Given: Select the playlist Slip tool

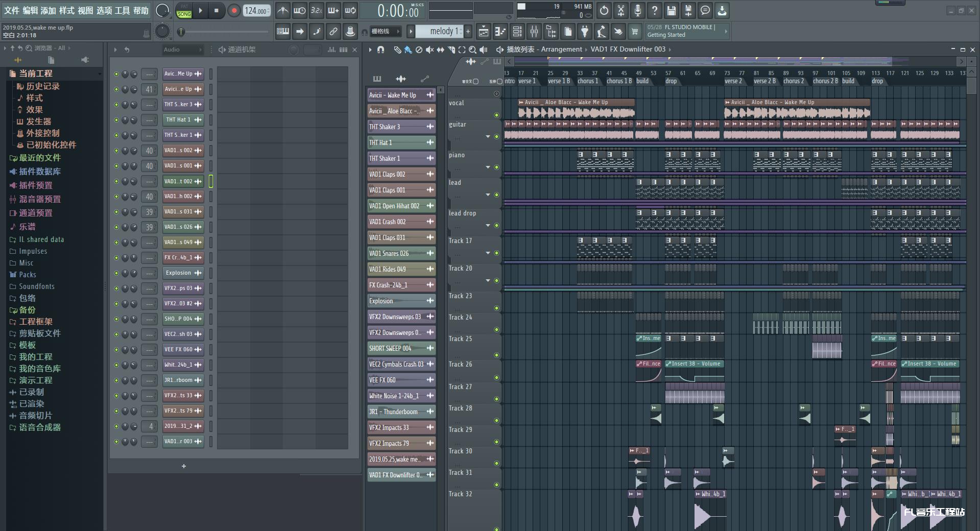Looking at the screenshot, I should 440,50.
